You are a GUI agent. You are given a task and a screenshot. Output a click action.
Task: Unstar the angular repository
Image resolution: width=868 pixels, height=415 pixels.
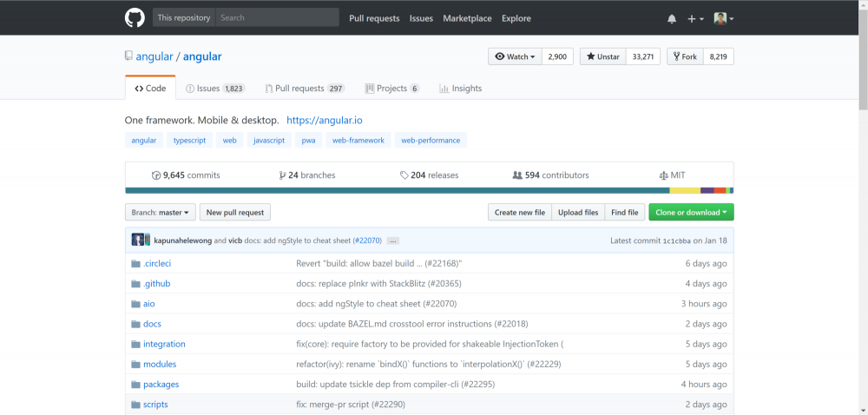(x=603, y=56)
